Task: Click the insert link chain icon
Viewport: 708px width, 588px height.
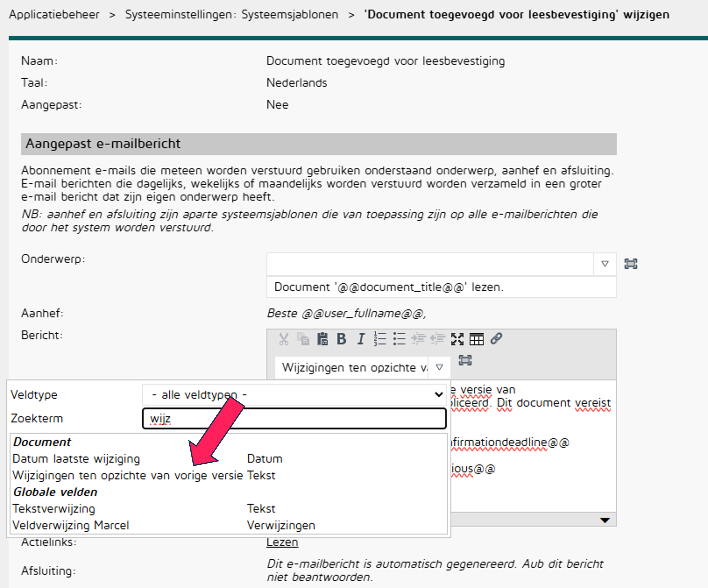Action: tap(496, 338)
